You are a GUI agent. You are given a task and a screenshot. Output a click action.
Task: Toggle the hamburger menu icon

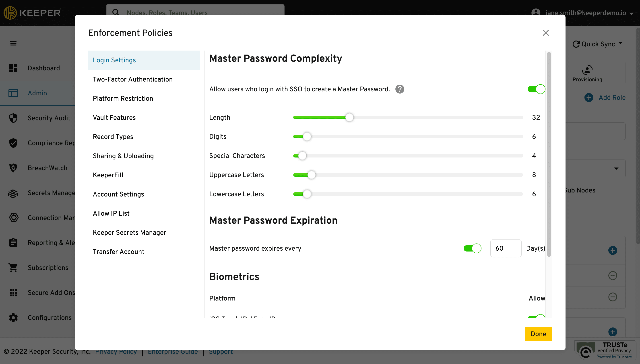point(13,43)
